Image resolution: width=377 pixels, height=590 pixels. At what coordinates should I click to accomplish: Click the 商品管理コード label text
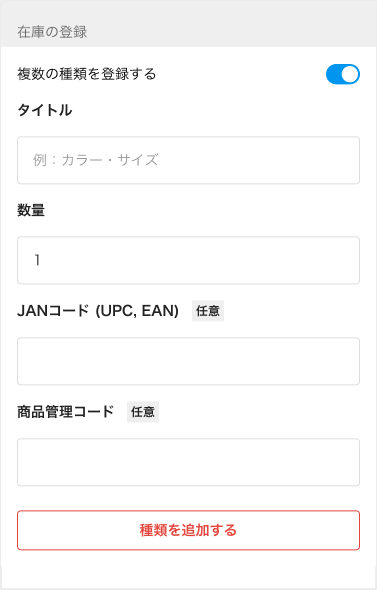(65, 412)
